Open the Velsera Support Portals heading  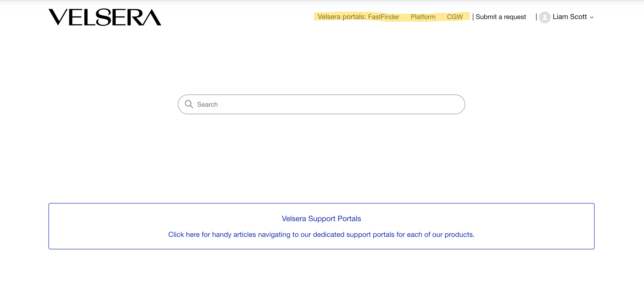tap(321, 218)
